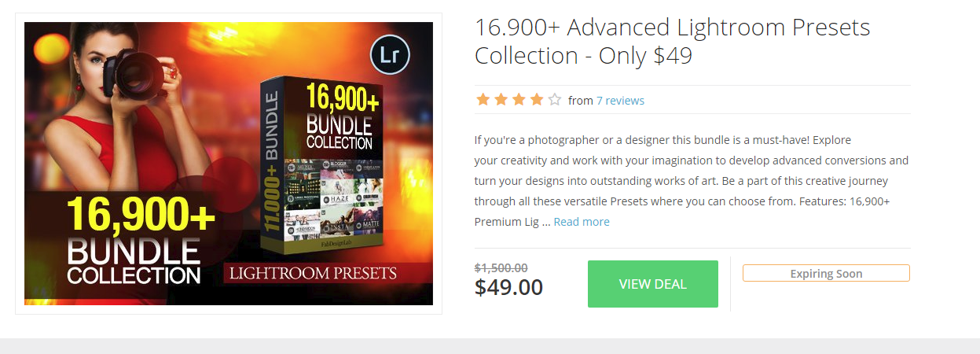Open the 16.900+ Advanced Lightroom Presets title

[672, 42]
